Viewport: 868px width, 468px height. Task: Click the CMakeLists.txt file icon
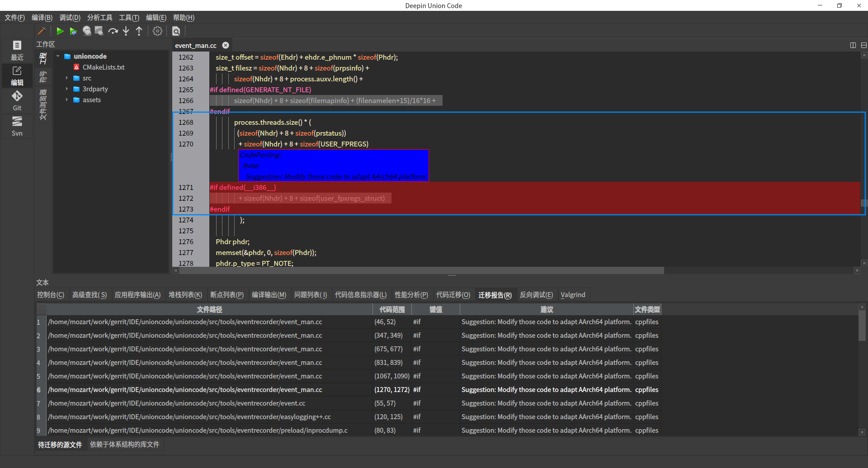[76, 67]
